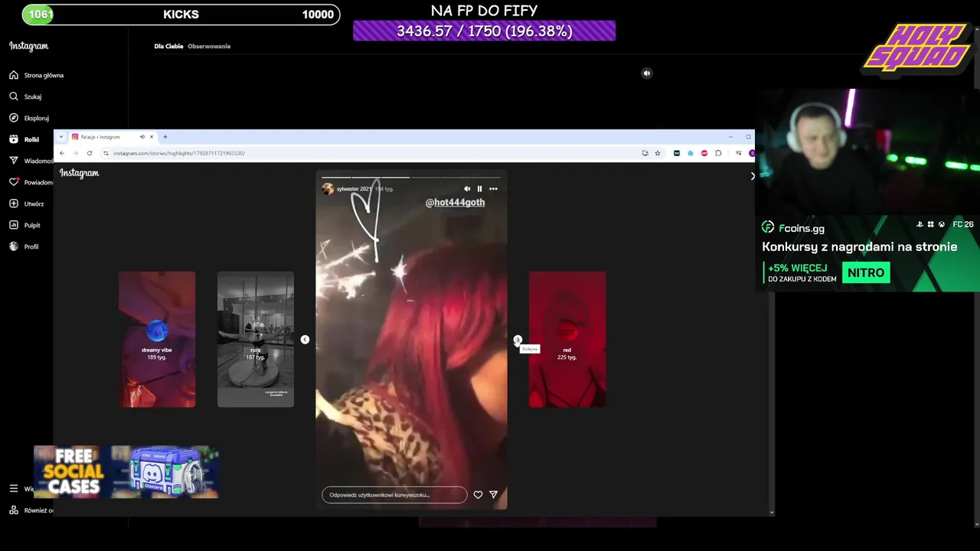
Task: Open Eksploruj in background Instagram sidebar
Action: [x=29, y=118]
